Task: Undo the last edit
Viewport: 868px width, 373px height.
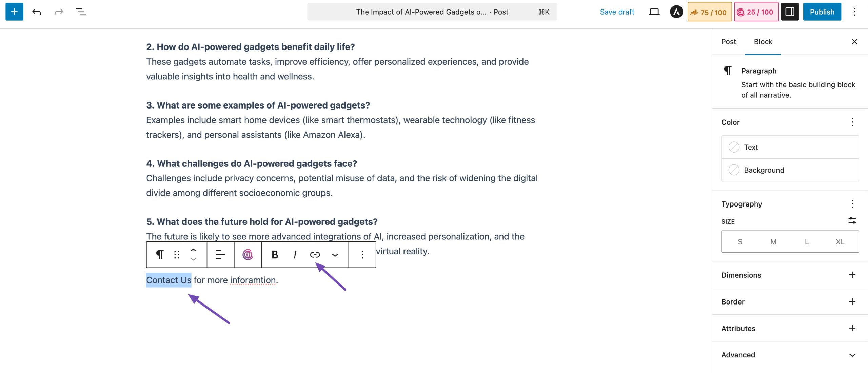Action: pyautogui.click(x=37, y=12)
